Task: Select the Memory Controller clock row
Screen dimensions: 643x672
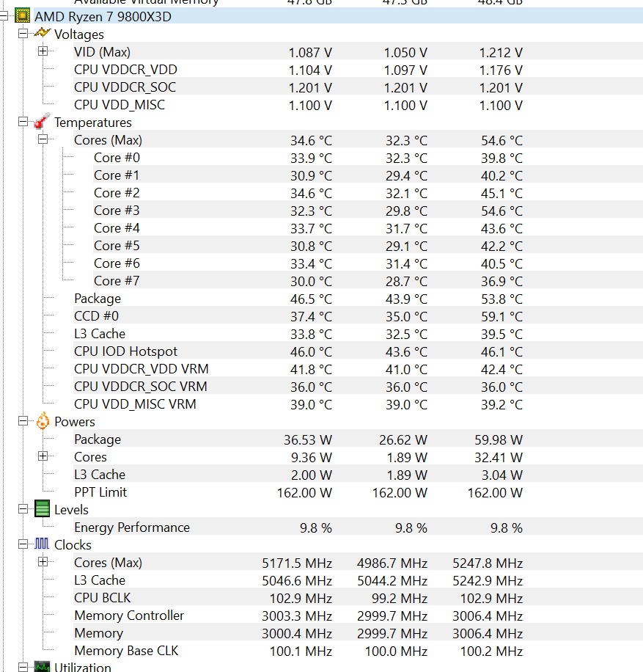Action: click(x=358, y=615)
